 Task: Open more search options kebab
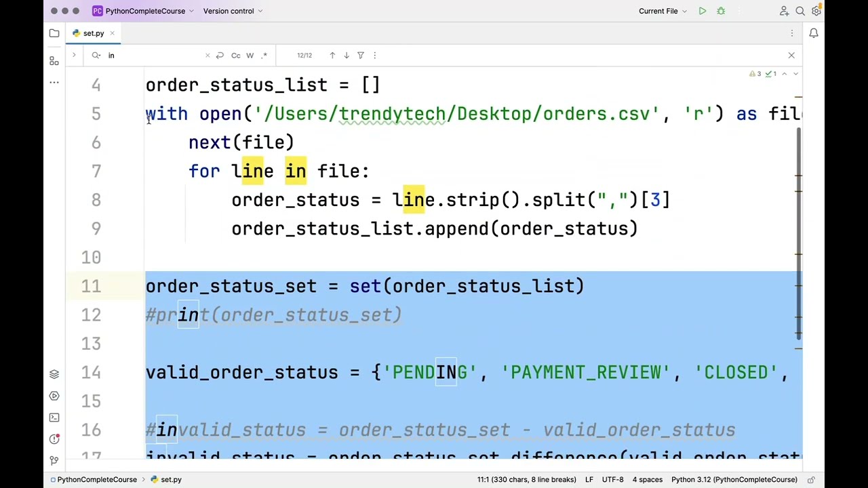(x=375, y=56)
